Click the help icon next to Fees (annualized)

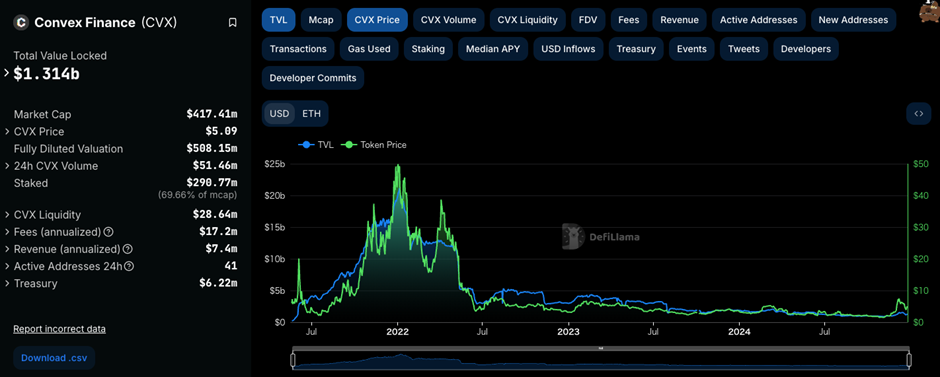point(109,231)
